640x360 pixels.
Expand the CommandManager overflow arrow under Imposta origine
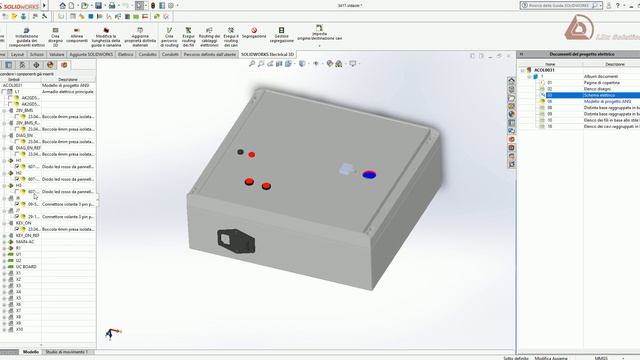coord(319,46)
